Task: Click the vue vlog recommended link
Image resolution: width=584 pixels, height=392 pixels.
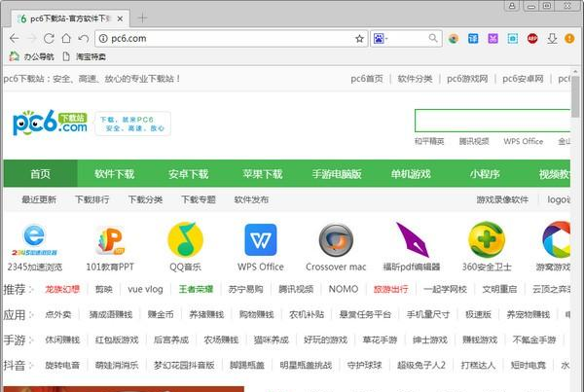Action: point(145,289)
